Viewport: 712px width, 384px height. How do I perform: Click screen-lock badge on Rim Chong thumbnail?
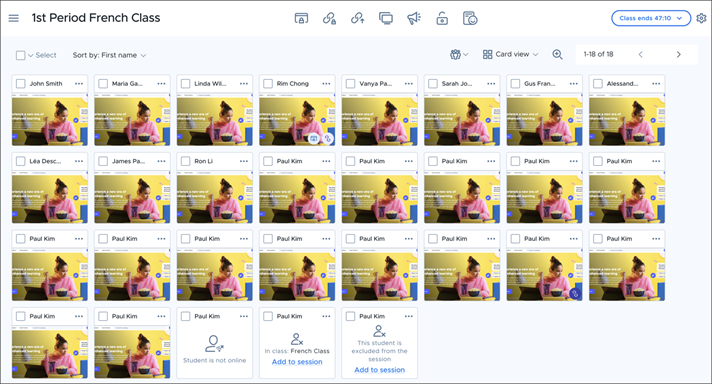click(313, 138)
